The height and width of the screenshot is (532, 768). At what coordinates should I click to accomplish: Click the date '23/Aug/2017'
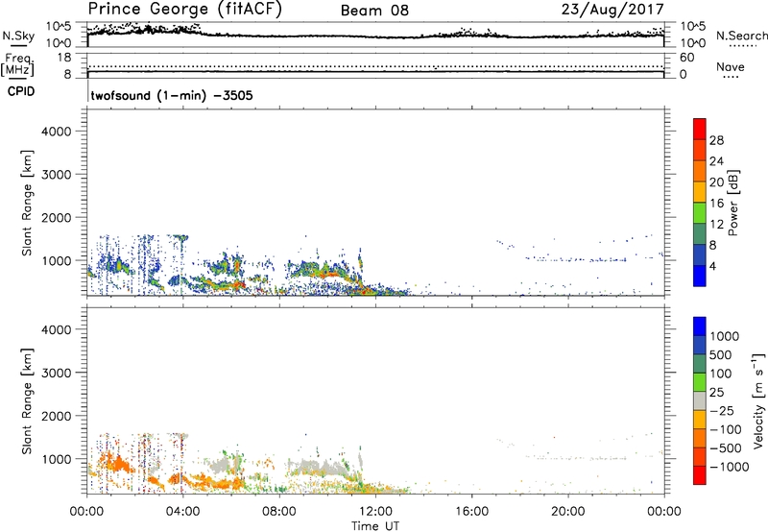click(x=612, y=9)
